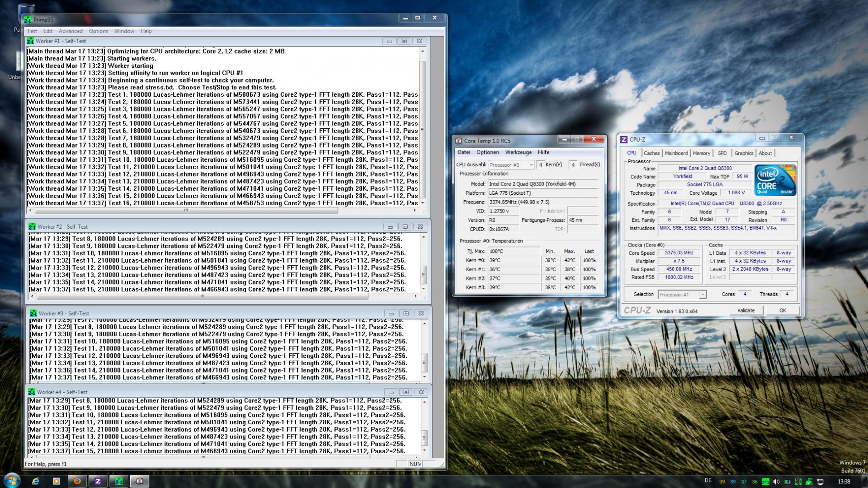Launch Internet Explorer from the taskbar
This screenshot has width=868, height=488.
click(35, 481)
